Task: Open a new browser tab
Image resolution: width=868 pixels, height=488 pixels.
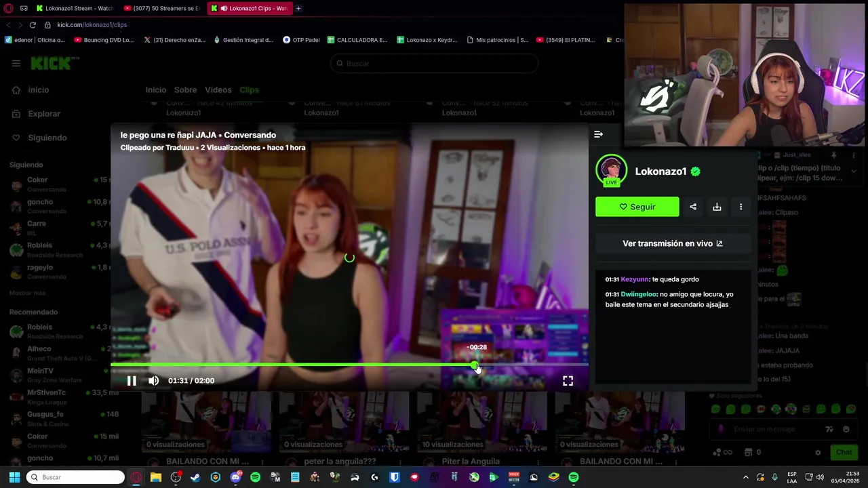Action: (x=298, y=8)
